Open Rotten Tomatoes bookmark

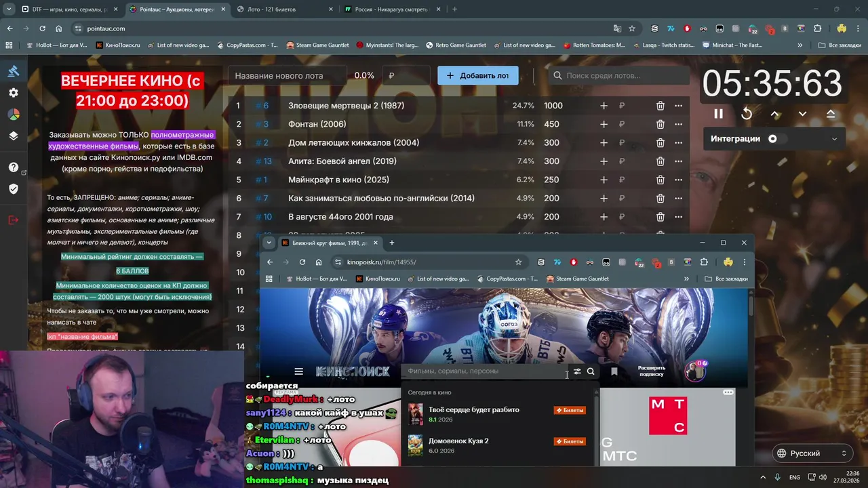pos(594,45)
